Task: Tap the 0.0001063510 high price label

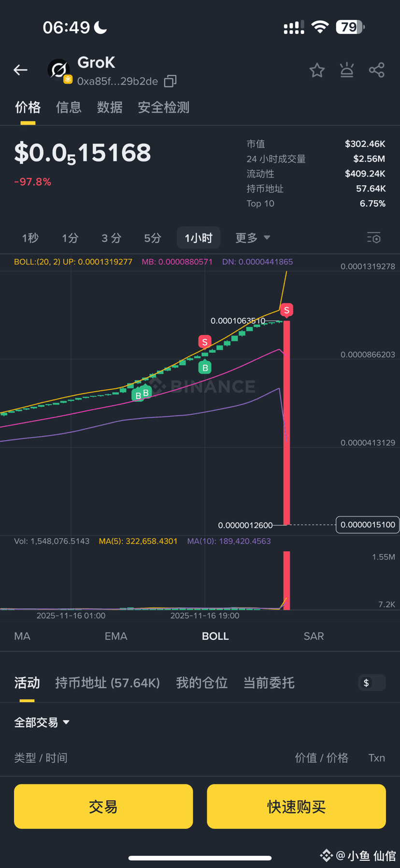Action: coord(238,321)
